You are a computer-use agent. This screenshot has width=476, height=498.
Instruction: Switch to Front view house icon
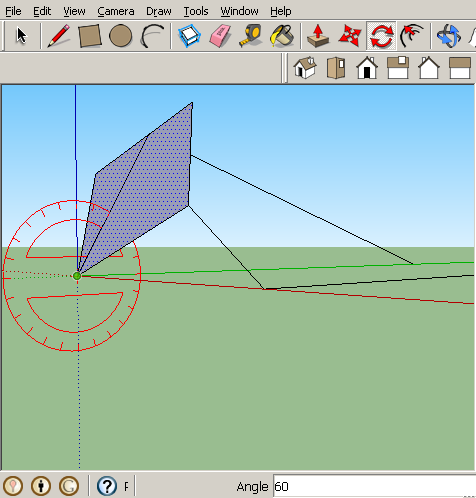(x=367, y=68)
